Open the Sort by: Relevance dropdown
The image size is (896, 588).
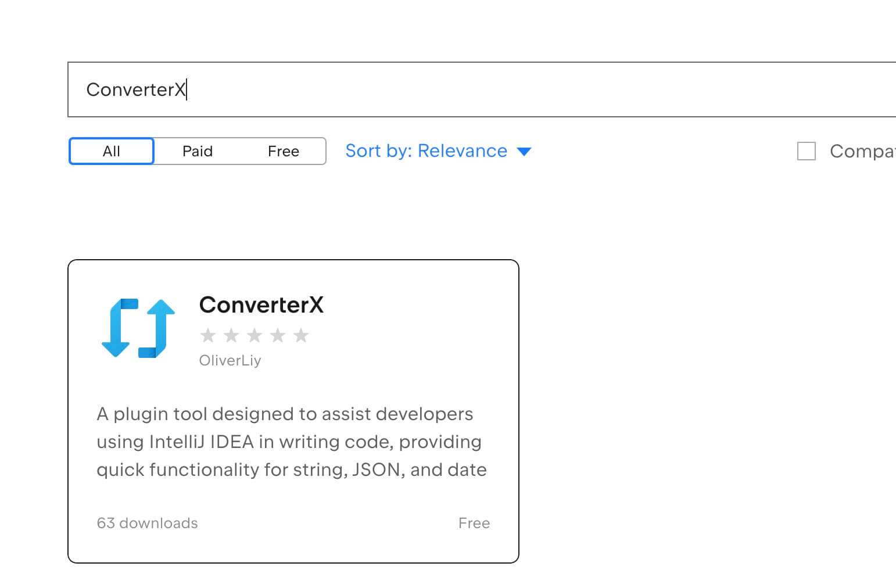[426, 151]
